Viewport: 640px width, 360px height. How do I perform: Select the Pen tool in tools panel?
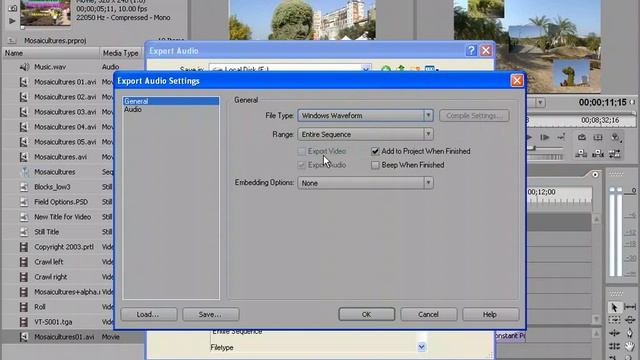point(630,333)
